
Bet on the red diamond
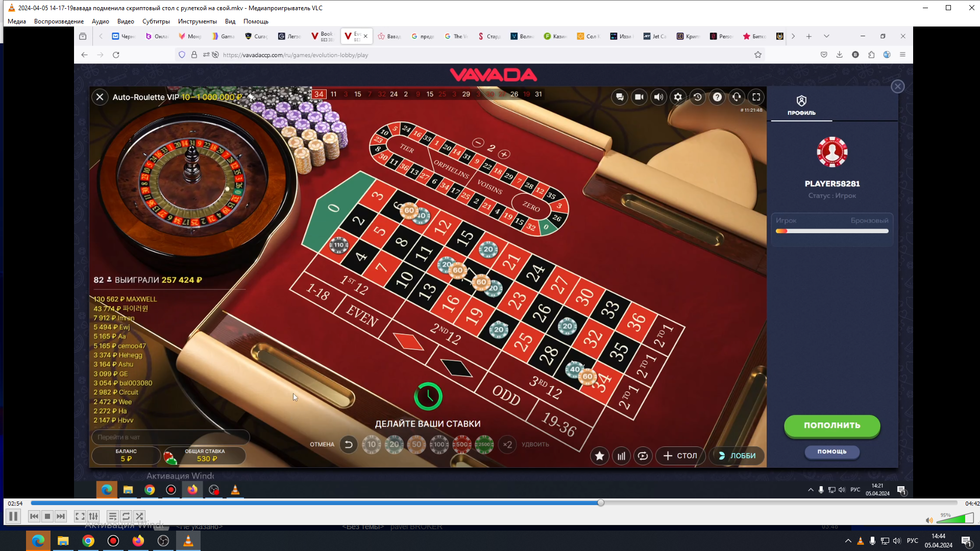click(408, 341)
